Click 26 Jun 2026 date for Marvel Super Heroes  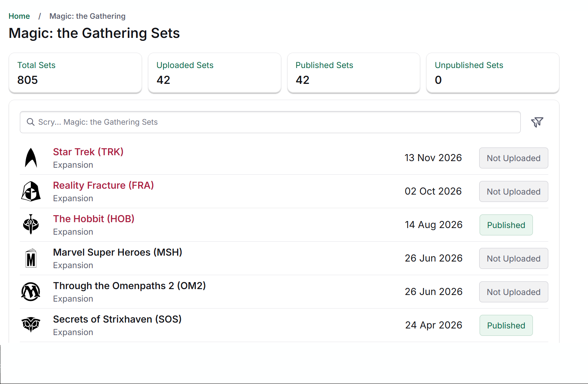(434, 258)
